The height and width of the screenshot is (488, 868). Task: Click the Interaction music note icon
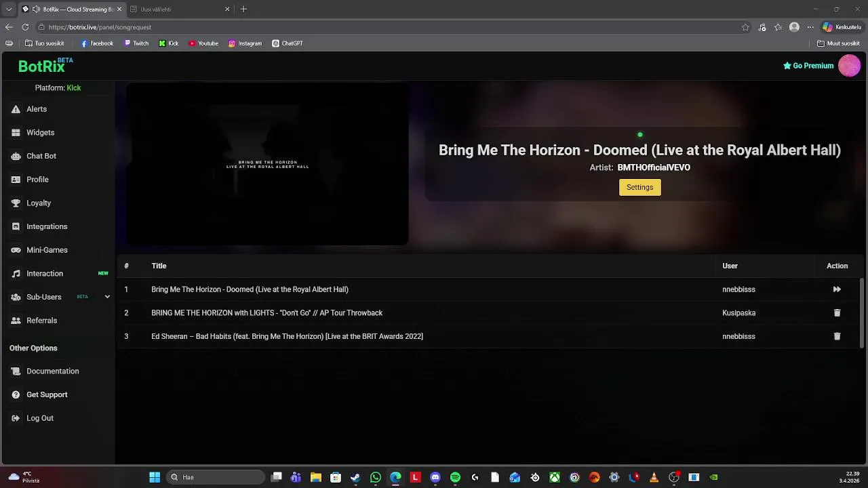16,274
